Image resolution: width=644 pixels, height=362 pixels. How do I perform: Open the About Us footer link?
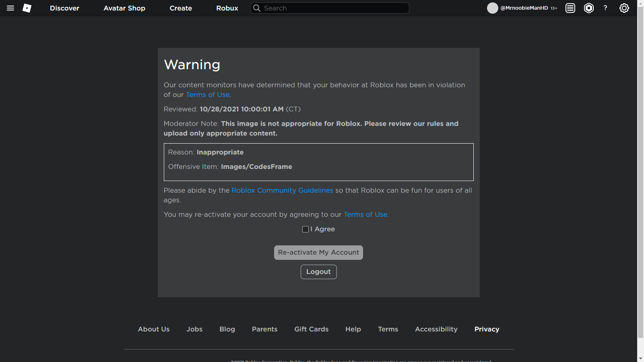click(154, 329)
